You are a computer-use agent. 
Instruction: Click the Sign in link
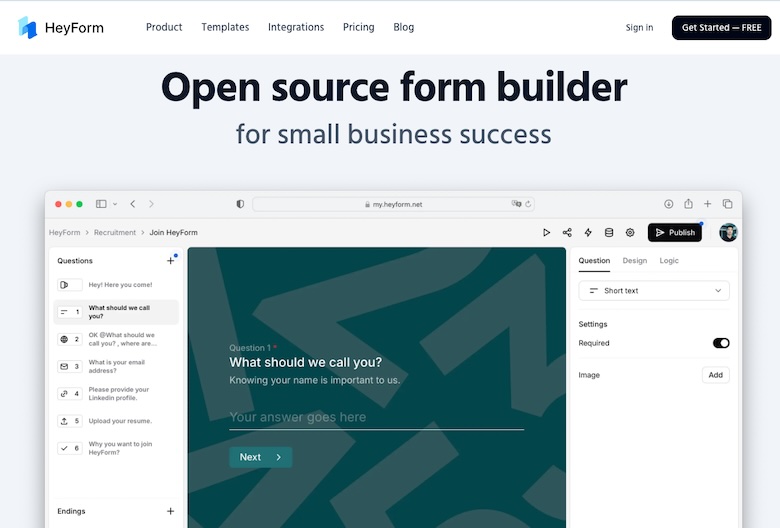click(x=639, y=27)
